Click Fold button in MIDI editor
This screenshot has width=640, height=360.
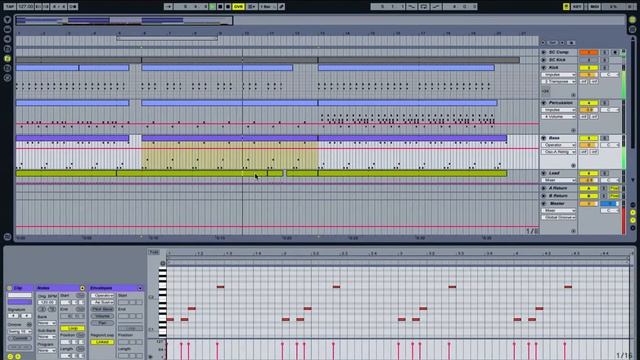(x=154, y=252)
